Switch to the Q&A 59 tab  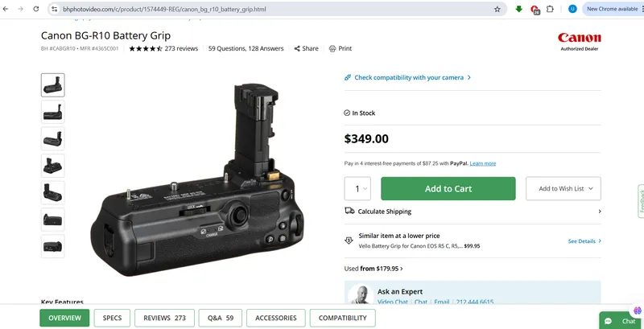tap(221, 318)
